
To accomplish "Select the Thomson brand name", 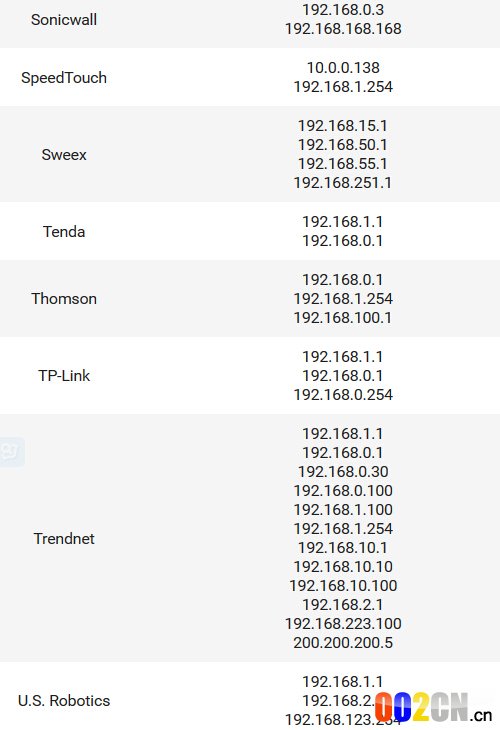I will point(64,298).
